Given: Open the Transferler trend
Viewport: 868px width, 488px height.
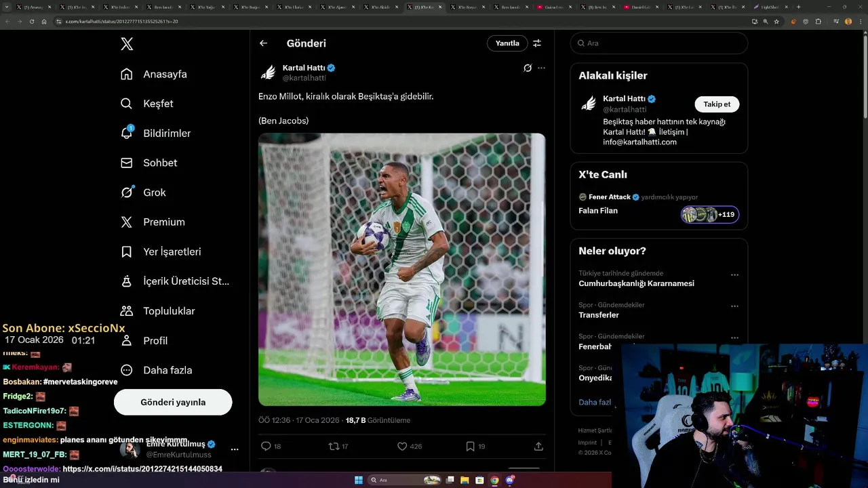Looking at the screenshot, I should pos(599,315).
